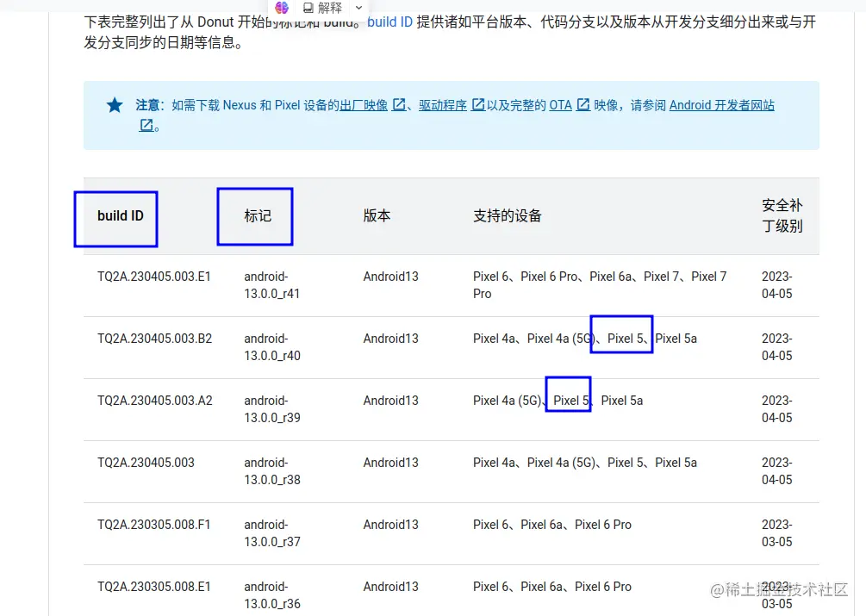Click Android13 in the r37 row
The height and width of the screenshot is (616, 866).
(390, 525)
